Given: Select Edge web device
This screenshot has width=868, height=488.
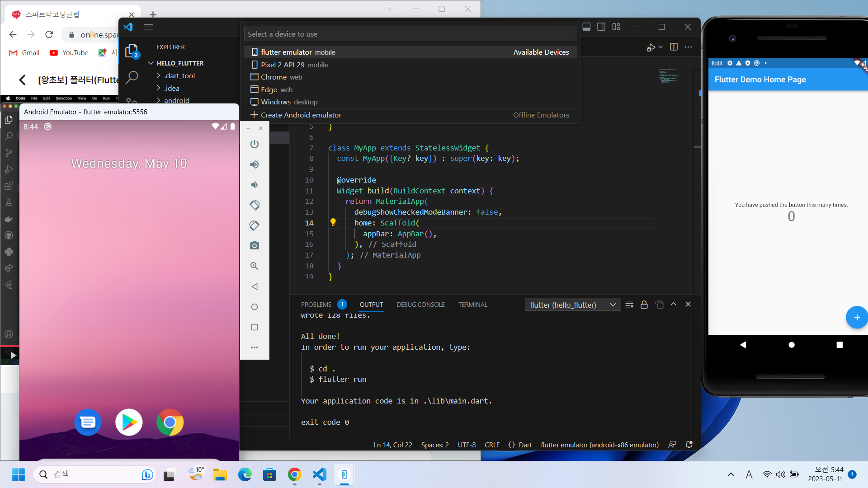Looking at the screenshot, I should [410, 89].
